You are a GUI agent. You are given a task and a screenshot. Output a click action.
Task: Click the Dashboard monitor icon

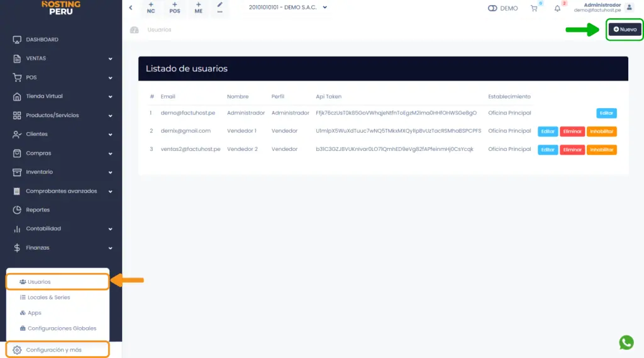point(17,40)
